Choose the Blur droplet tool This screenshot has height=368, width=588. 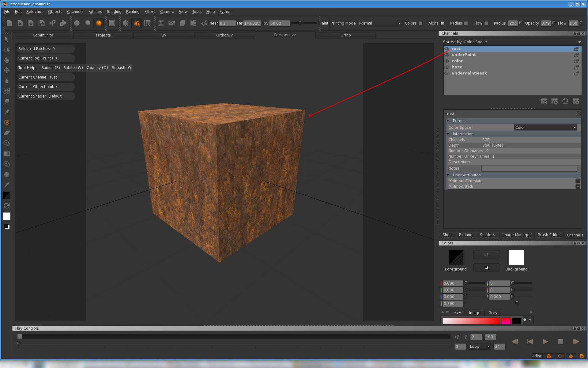coord(7,81)
